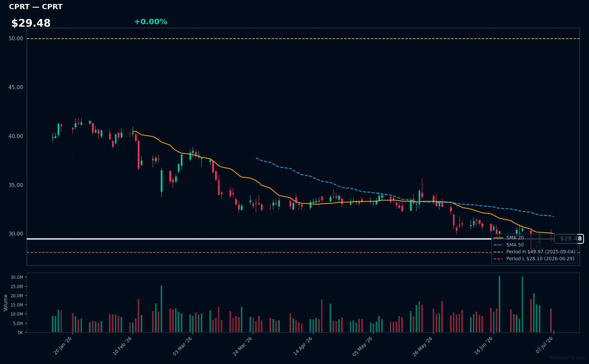Screen dimensions: 589x364
Task: Select the 10 Feb '26 date label
Action: [122, 346]
